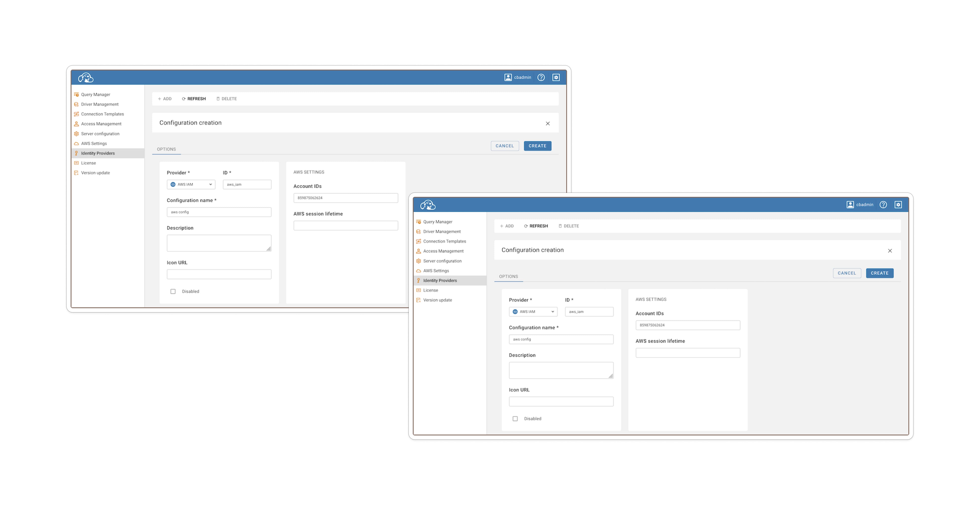980x507 pixels.
Task: Select AWS Settings in the sidebar
Action: (436, 270)
